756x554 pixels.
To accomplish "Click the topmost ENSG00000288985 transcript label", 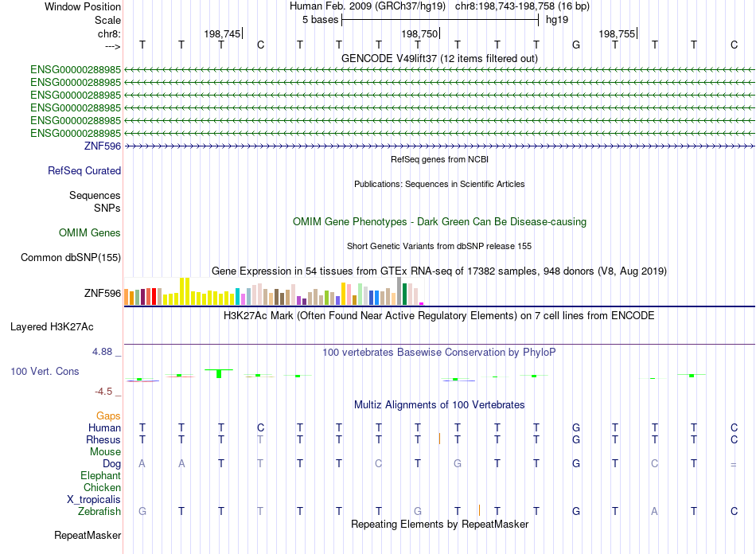I will (76, 70).
